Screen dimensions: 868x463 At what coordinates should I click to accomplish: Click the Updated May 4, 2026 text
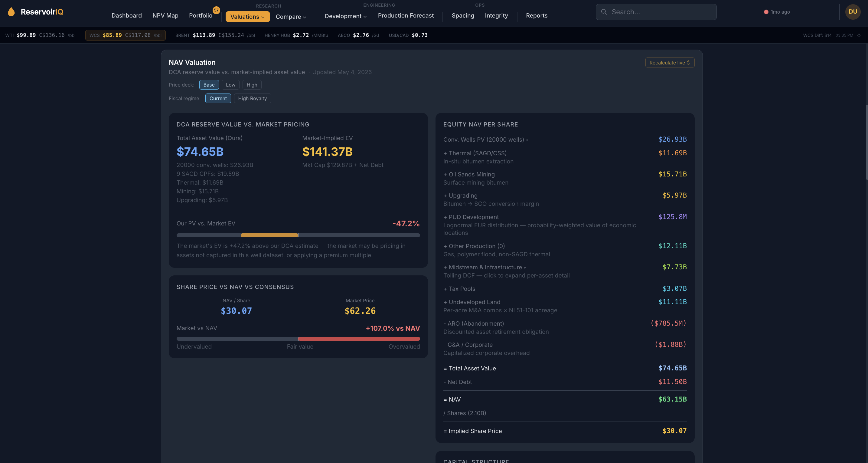pos(342,72)
